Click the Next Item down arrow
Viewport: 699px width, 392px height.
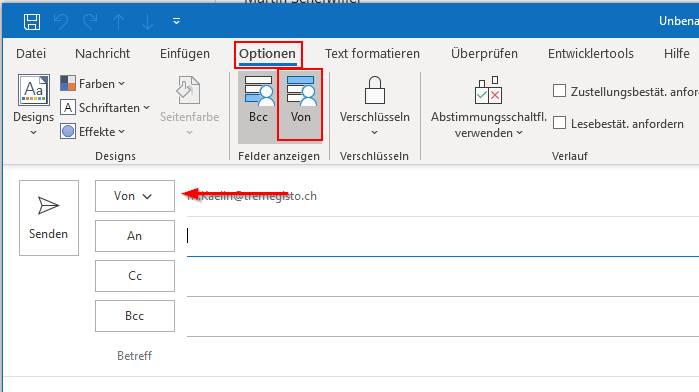point(148,21)
